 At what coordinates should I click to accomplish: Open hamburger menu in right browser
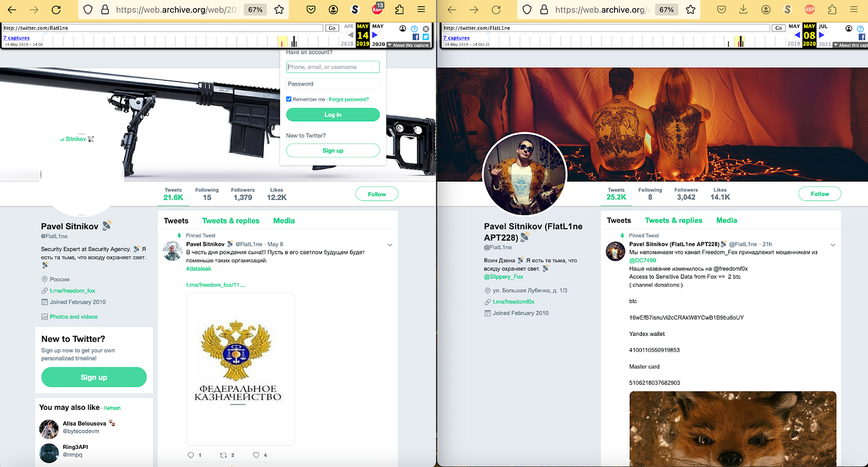click(853, 10)
